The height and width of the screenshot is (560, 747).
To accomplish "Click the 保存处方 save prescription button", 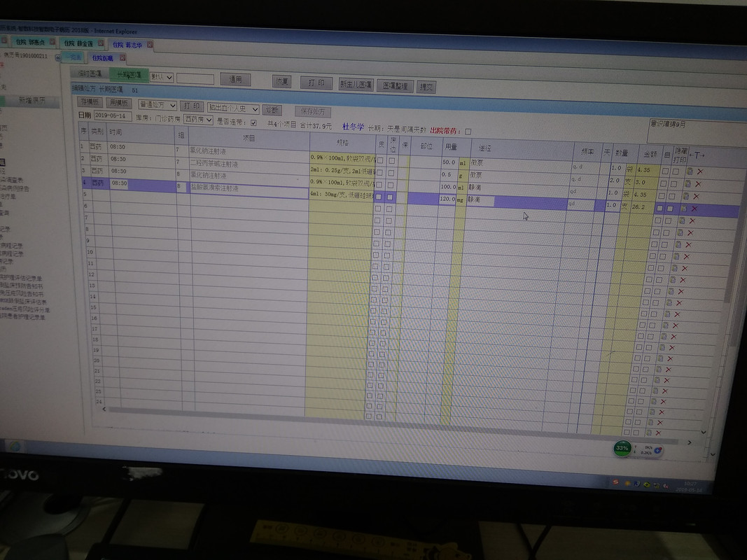I will 313,111.
